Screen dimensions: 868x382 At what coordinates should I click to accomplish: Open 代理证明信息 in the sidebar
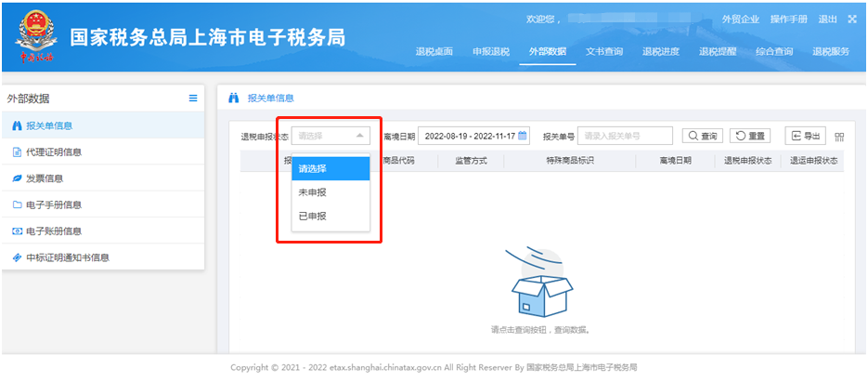point(103,151)
